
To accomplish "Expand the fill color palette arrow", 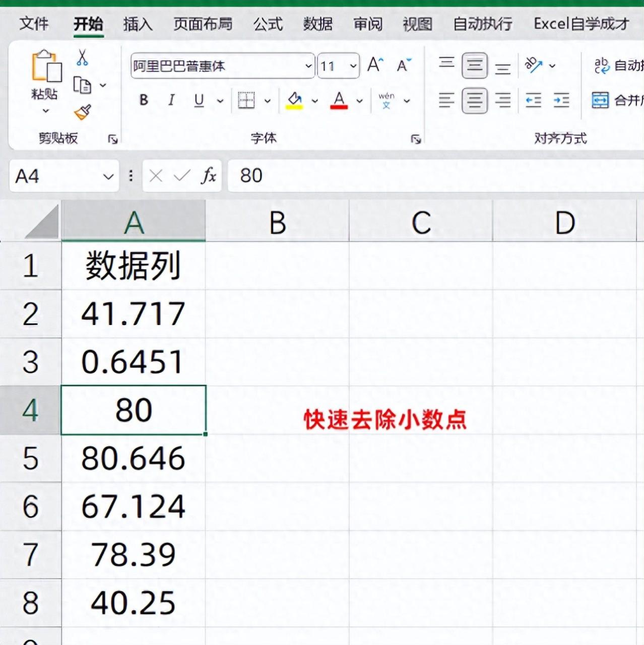I will click(315, 101).
